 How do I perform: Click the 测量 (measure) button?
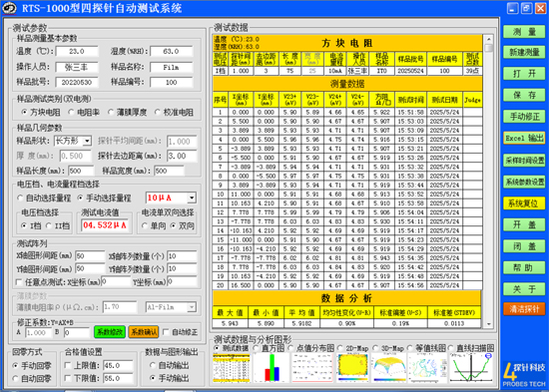point(524,32)
